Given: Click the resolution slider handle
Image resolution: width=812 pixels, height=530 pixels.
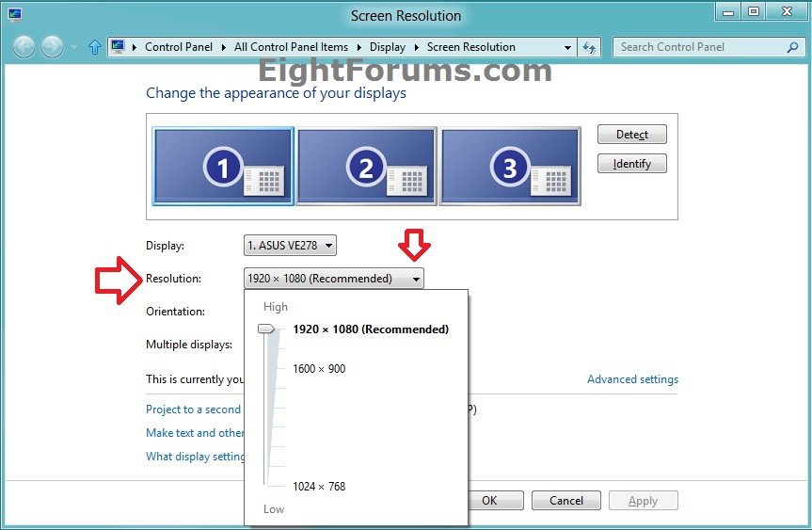Looking at the screenshot, I should (266, 329).
